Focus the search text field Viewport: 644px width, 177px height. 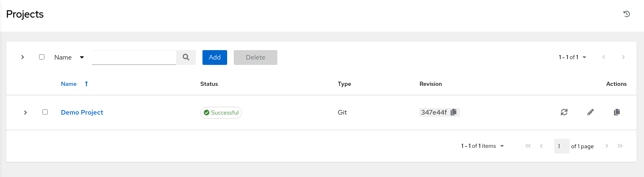[x=134, y=57]
